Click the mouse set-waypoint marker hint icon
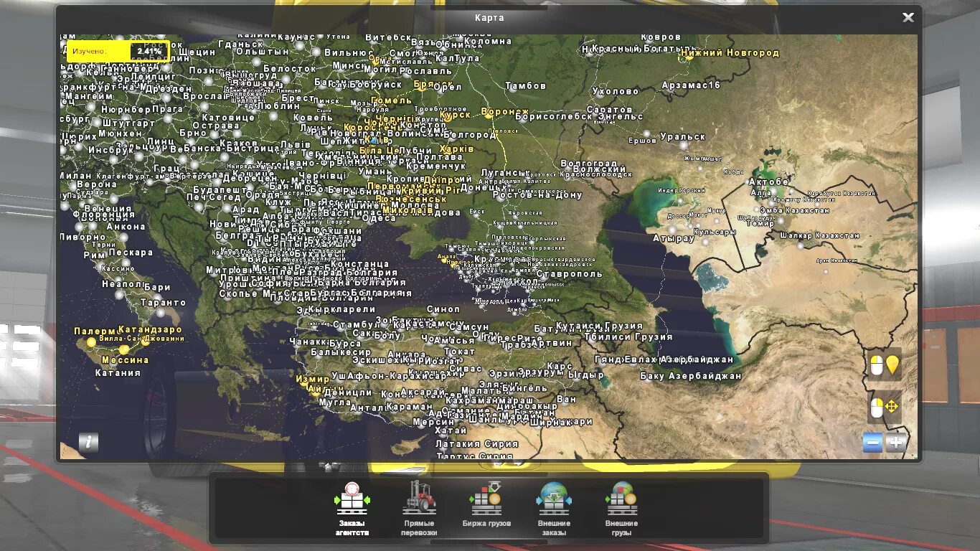Screen dimensions: 980x551 pyautogui.click(x=885, y=364)
